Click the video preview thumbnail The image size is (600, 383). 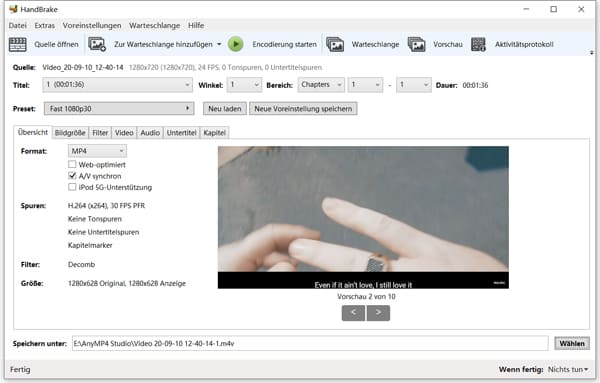[x=363, y=217]
